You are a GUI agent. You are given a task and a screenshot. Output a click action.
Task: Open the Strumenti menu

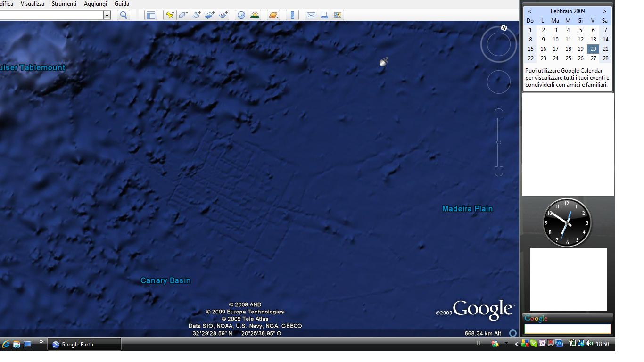tap(64, 4)
